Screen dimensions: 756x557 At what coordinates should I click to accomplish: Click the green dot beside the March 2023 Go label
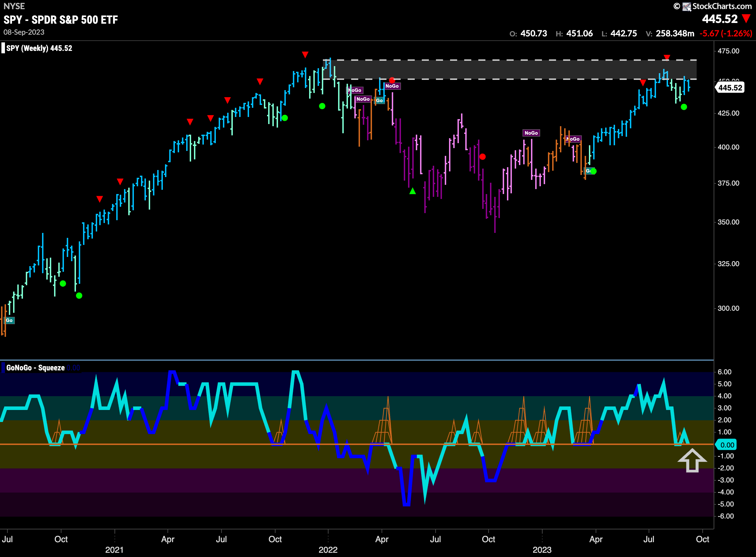pyautogui.click(x=593, y=171)
